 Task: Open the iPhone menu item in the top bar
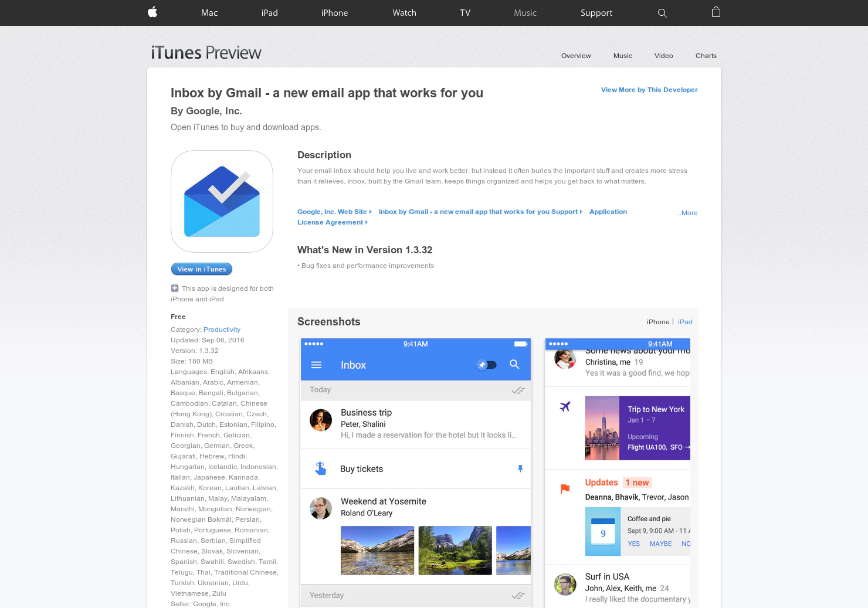tap(334, 13)
